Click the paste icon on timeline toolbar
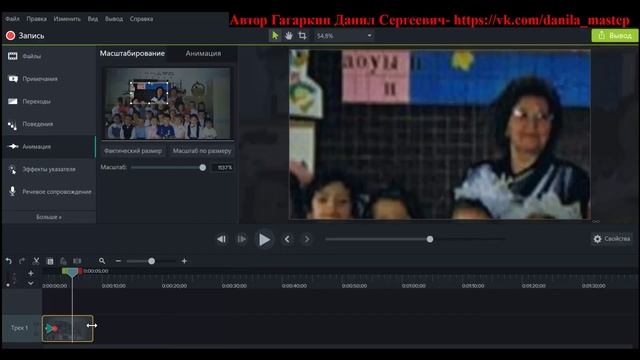The image size is (640, 360). [x=63, y=261]
